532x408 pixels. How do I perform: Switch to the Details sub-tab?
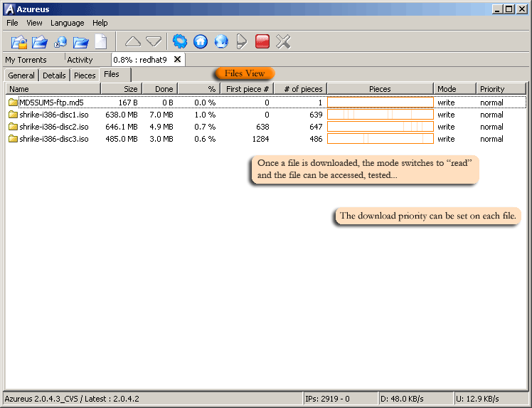54,75
